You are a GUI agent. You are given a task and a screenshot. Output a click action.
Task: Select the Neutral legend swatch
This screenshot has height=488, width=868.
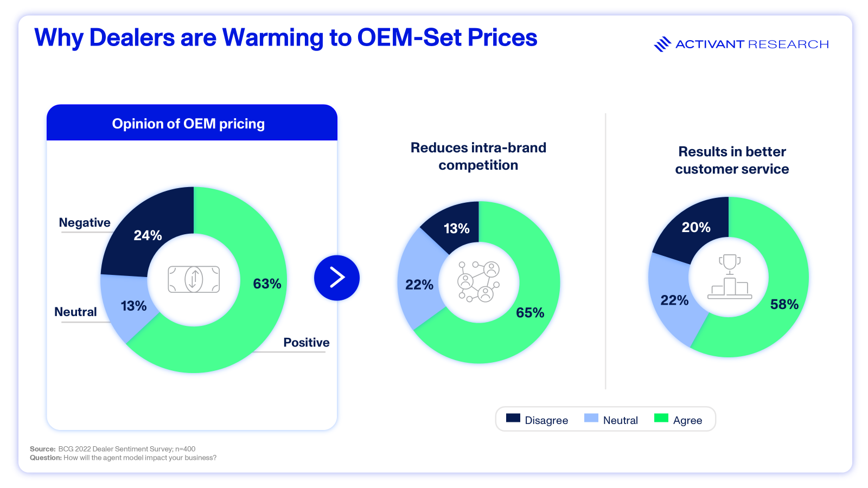pyautogui.click(x=591, y=418)
